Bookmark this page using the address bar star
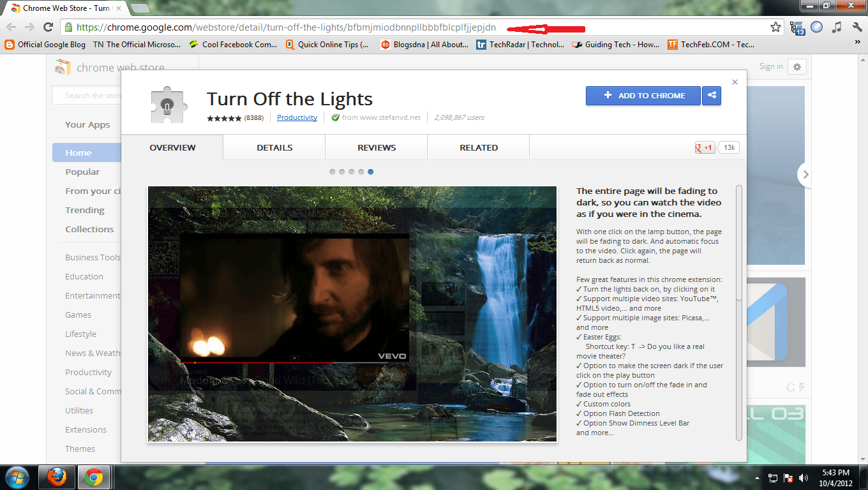 pos(776,27)
